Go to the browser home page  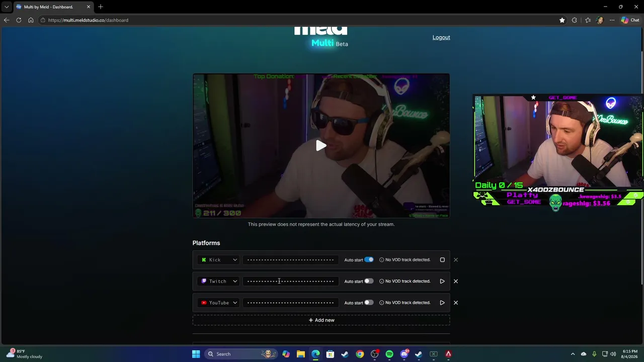pyautogui.click(x=31, y=20)
